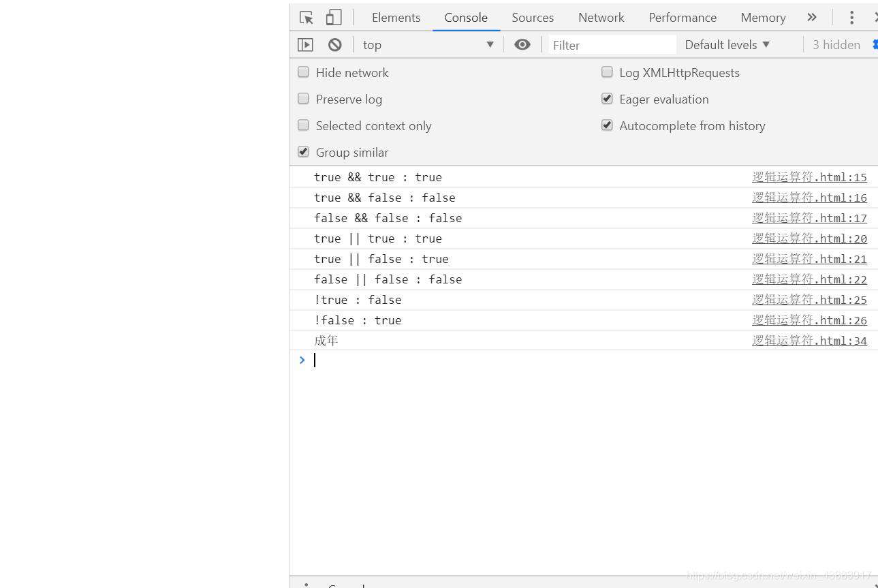Uncheck the Eager evaluation checkbox
Screen dimensions: 878x588
coord(607,99)
